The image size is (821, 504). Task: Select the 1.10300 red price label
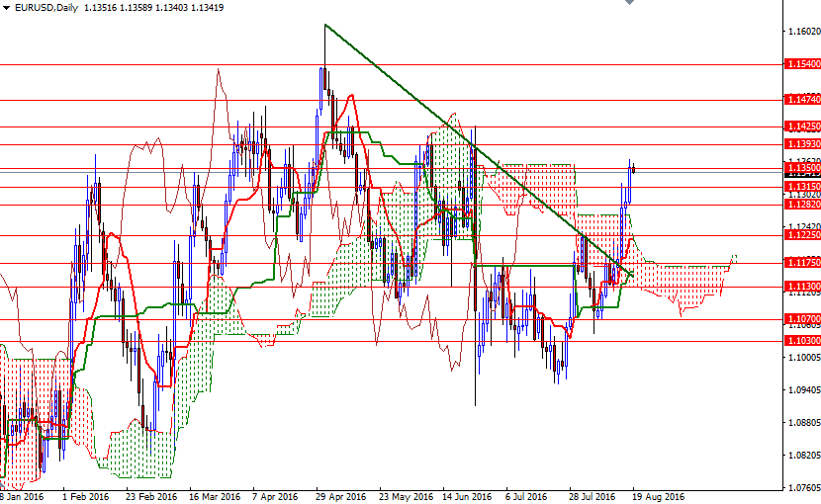tap(802, 340)
